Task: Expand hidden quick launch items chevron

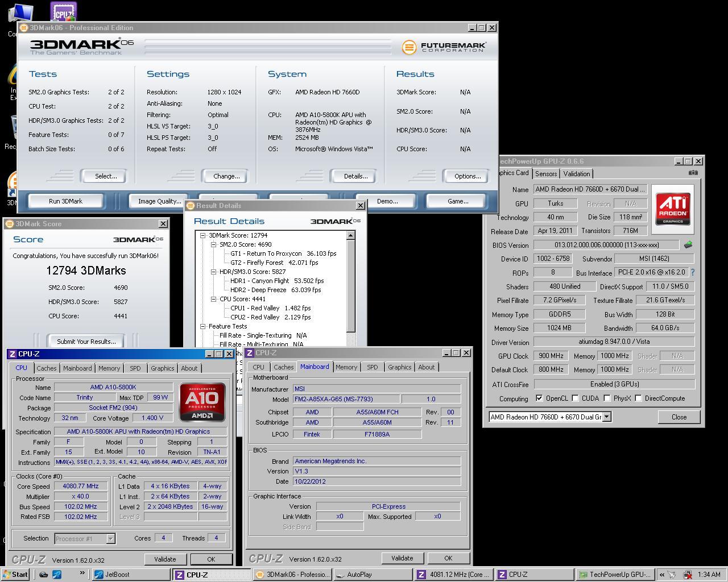Action: (x=82, y=573)
